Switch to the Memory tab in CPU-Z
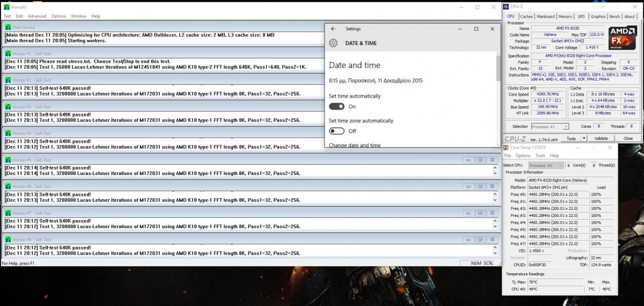Screen dimensions: 644x306 pyautogui.click(x=565, y=17)
